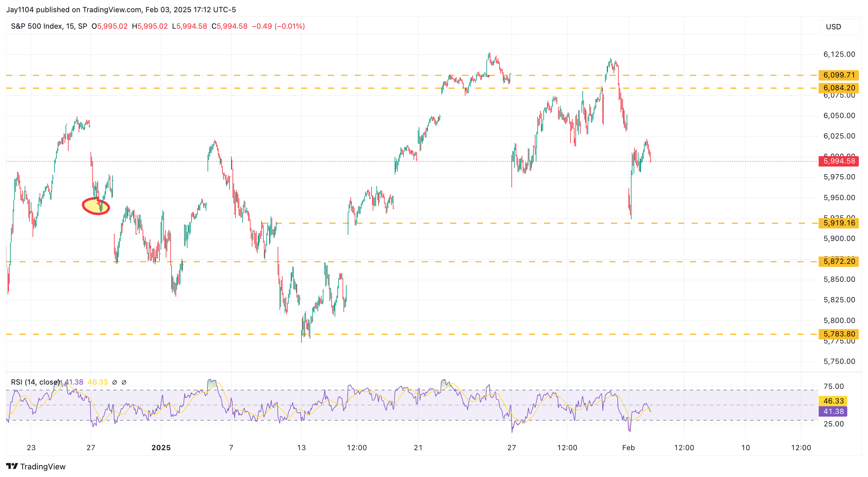
Task: Click the 23 date label on time axis
Action: pyautogui.click(x=31, y=448)
